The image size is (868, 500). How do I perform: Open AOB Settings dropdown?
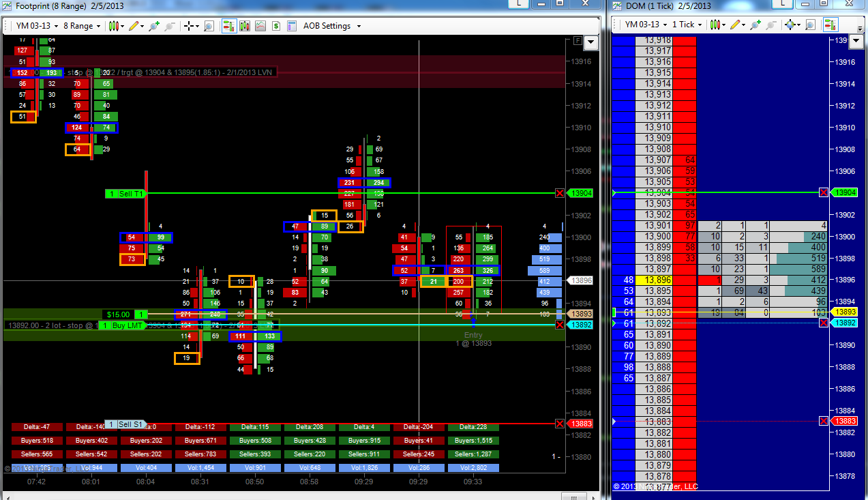click(x=332, y=26)
